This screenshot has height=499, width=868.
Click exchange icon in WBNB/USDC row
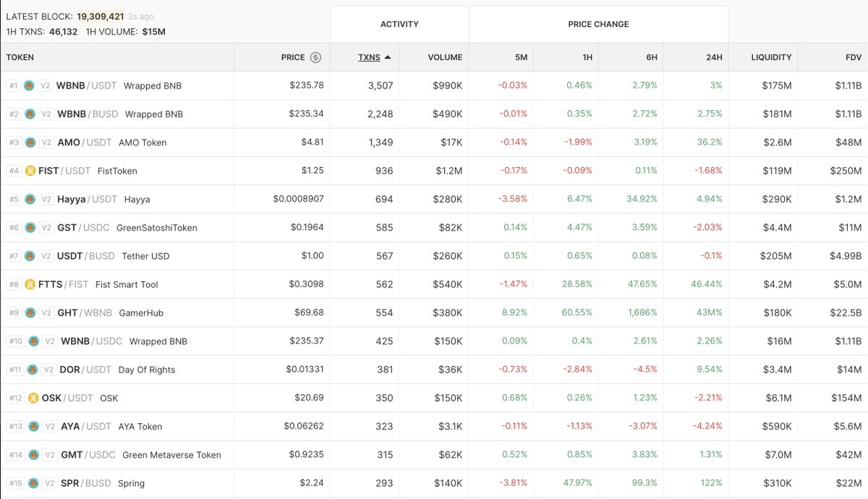coord(33,341)
